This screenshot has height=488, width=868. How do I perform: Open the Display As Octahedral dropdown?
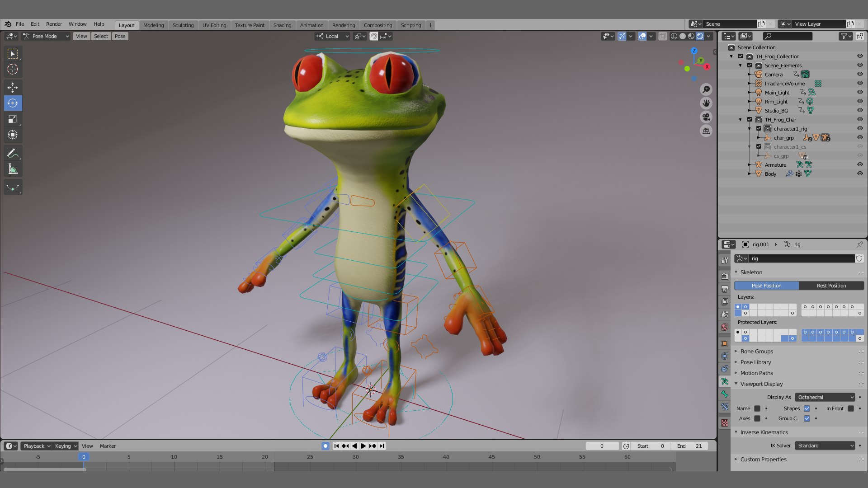coord(825,397)
